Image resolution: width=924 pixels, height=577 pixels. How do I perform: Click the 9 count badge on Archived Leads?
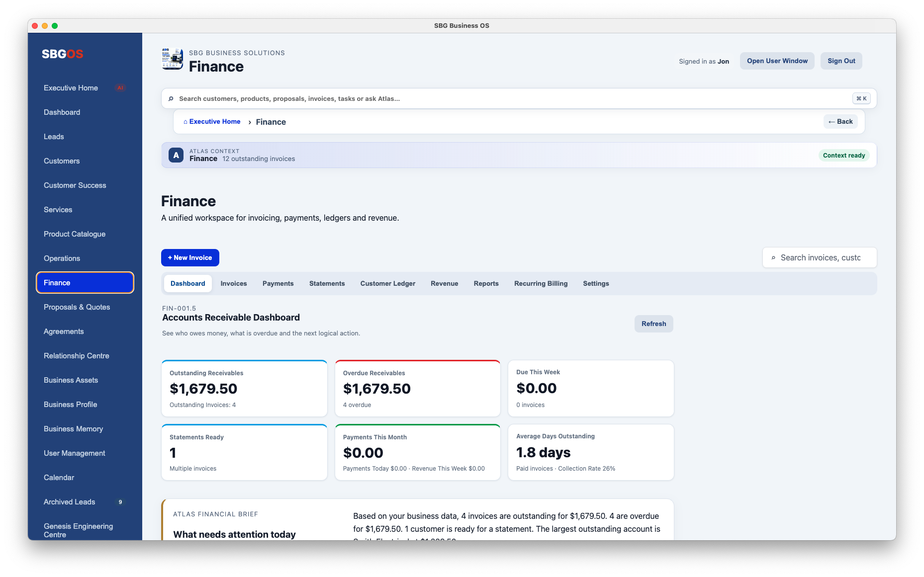[120, 502]
